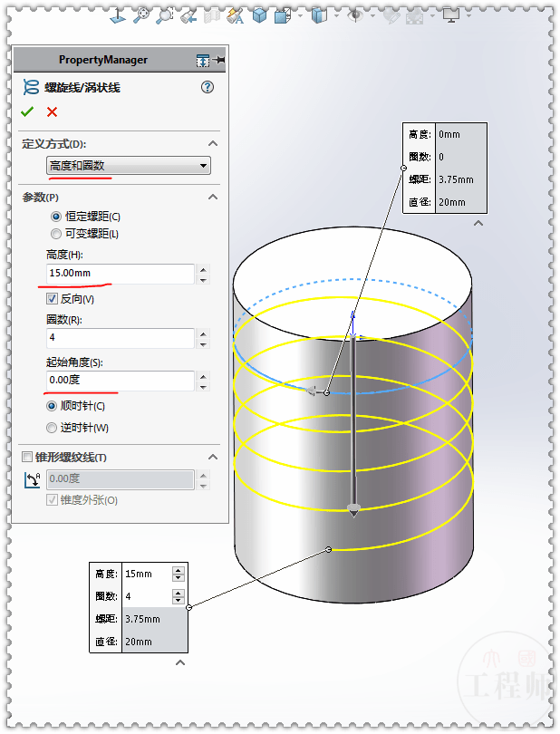Click Zoom to Fit magnifier icon
The height and width of the screenshot is (734, 560).
pos(140,16)
